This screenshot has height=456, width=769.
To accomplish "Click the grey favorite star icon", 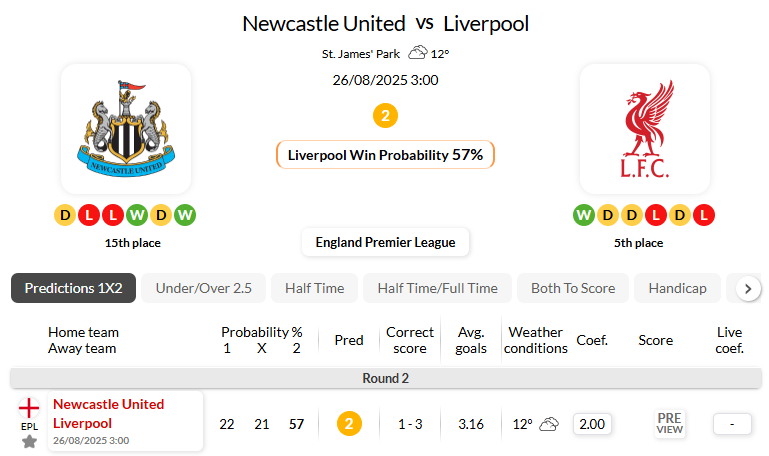I will point(30,441).
